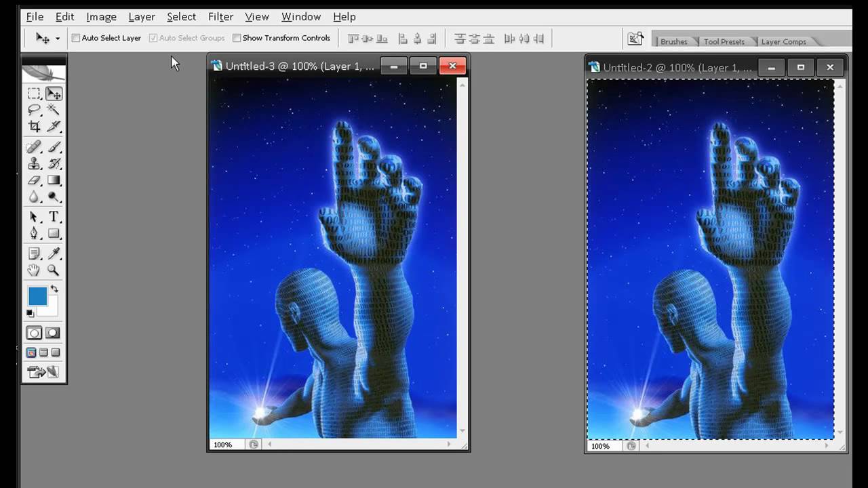Select the Eyedropper tool
The image size is (868, 488).
click(x=54, y=253)
